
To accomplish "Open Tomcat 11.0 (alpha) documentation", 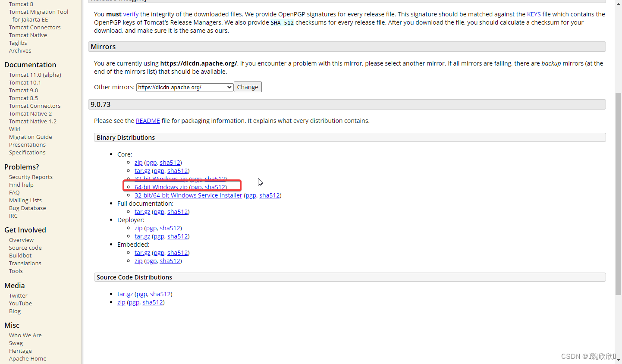I will pyautogui.click(x=35, y=75).
